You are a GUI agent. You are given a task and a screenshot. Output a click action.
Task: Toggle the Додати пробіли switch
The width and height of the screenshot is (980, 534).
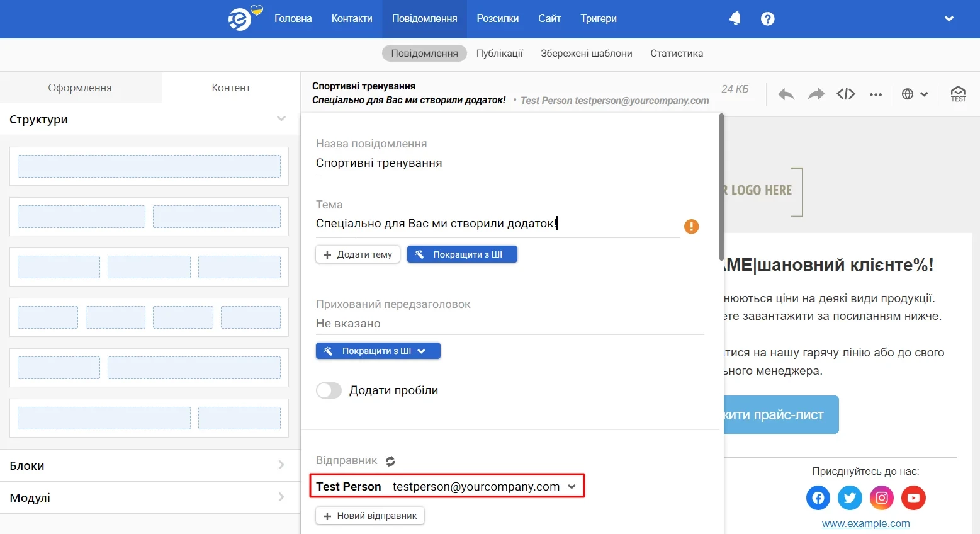[329, 390]
